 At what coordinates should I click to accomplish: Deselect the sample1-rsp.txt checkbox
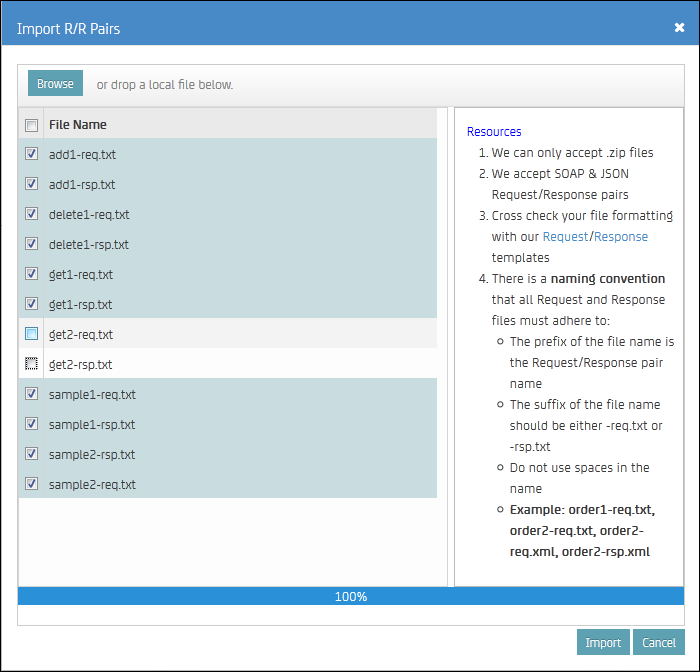tap(31, 424)
